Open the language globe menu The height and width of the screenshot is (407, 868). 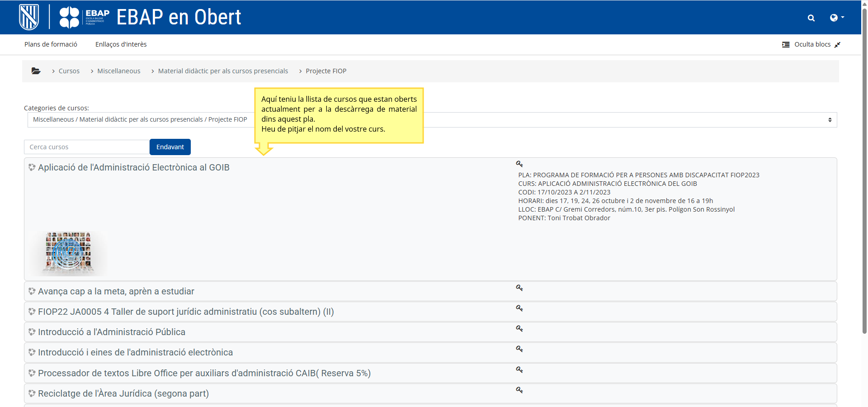(x=836, y=18)
